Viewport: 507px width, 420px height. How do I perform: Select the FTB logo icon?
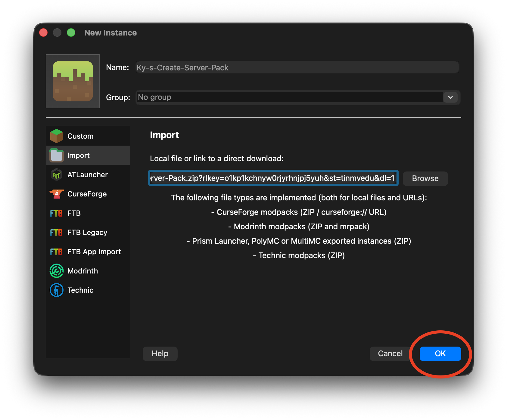point(56,213)
